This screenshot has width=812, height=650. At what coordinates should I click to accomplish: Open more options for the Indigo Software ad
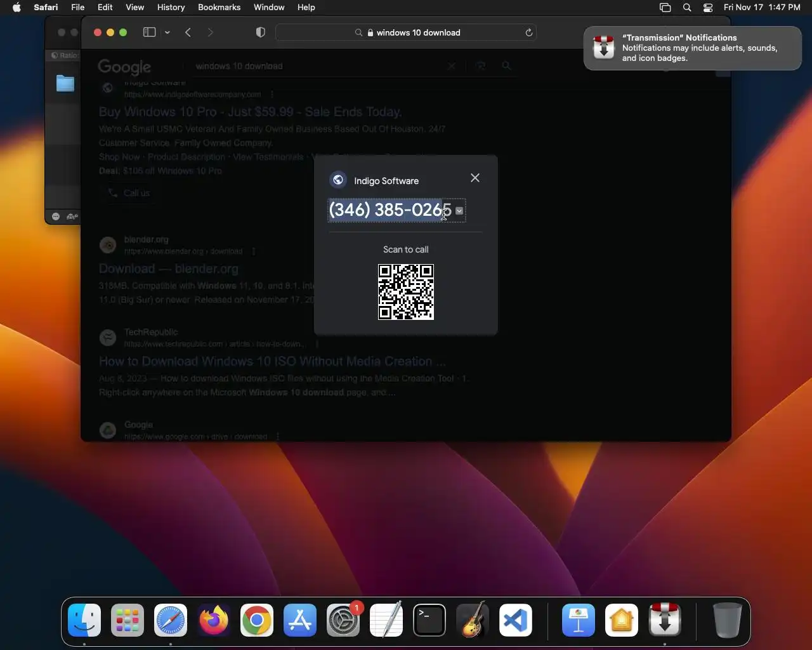[x=272, y=95]
